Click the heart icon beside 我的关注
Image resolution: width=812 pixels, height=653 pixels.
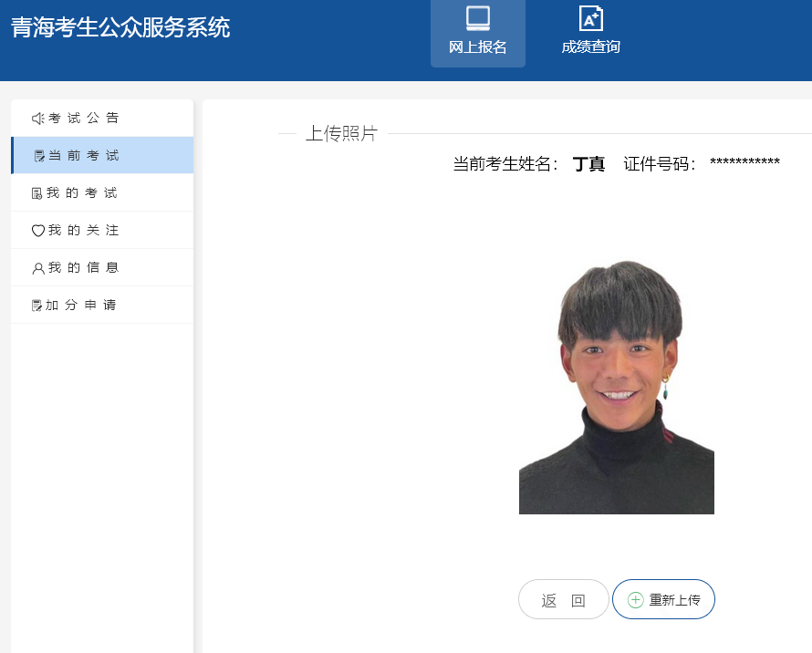pyautogui.click(x=37, y=231)
